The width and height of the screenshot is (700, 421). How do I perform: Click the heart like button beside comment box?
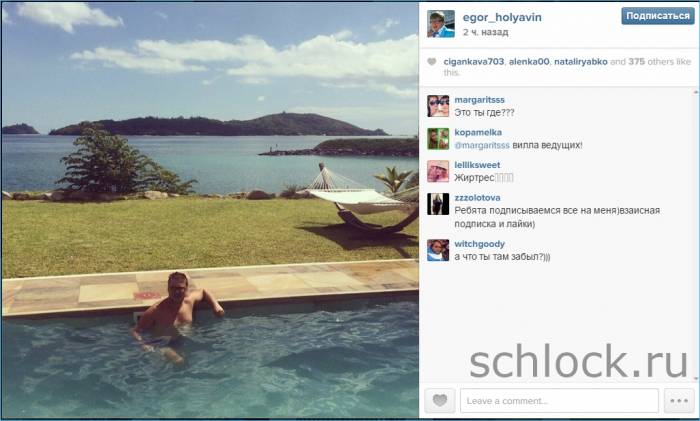pyautogui.click(x=440, y=400)
